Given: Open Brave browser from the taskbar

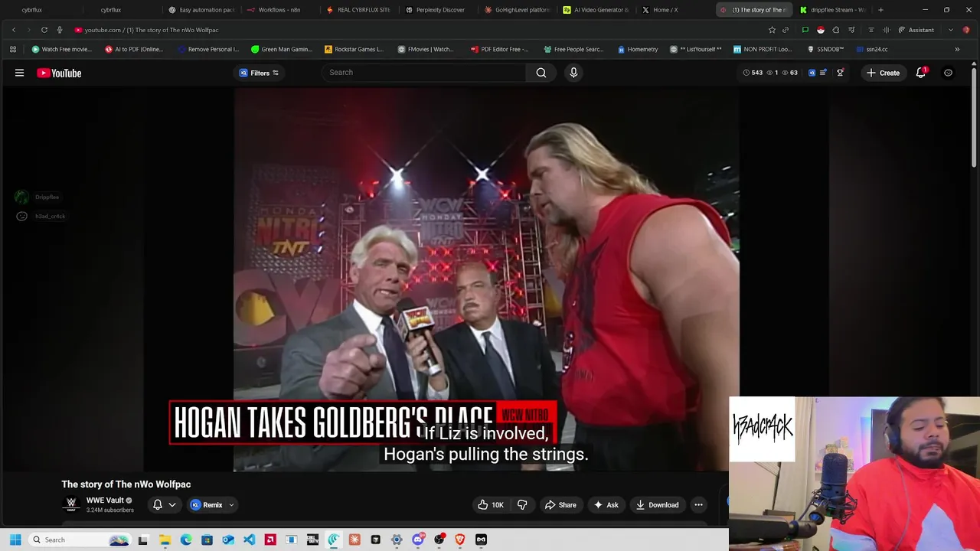Looking at the screenshot, I should 459,540.
